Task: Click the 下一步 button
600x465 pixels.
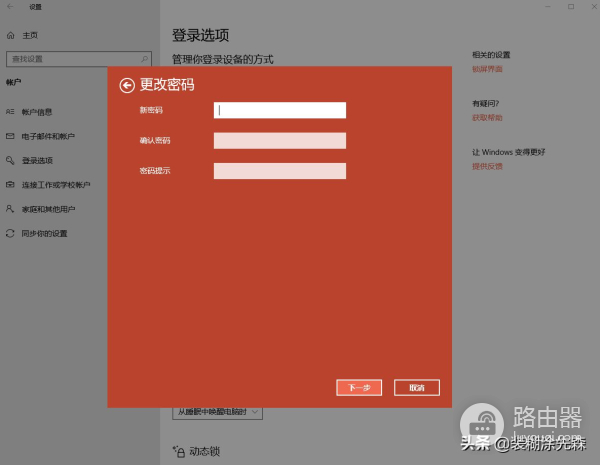Action: [x=359, y=388]
